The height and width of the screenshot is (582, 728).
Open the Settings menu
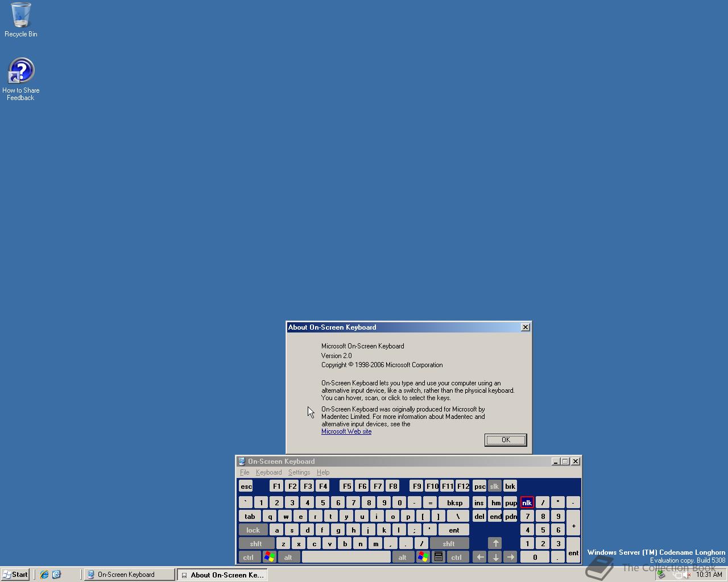point(299,472)
